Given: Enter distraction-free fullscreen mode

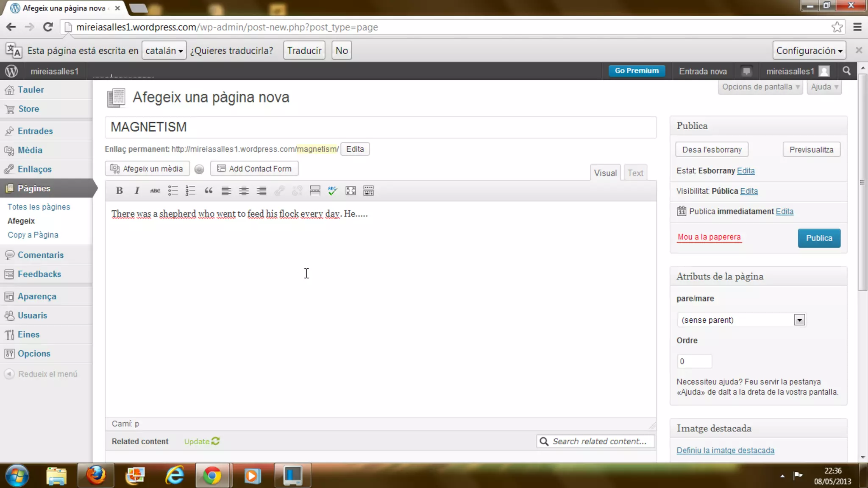Looking at the screenshot, I should [351, 191].
